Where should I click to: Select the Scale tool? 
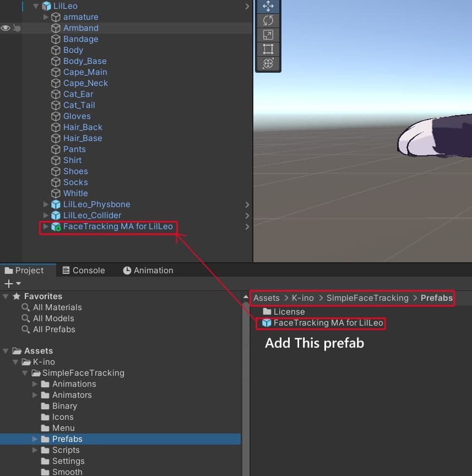point(268,35)
